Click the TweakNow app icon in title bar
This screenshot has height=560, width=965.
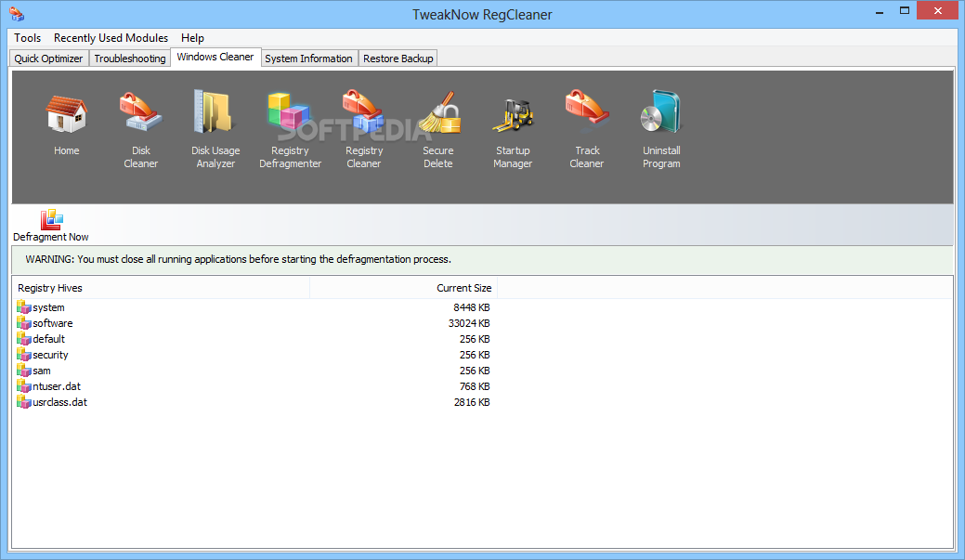(x=17, y=14)
